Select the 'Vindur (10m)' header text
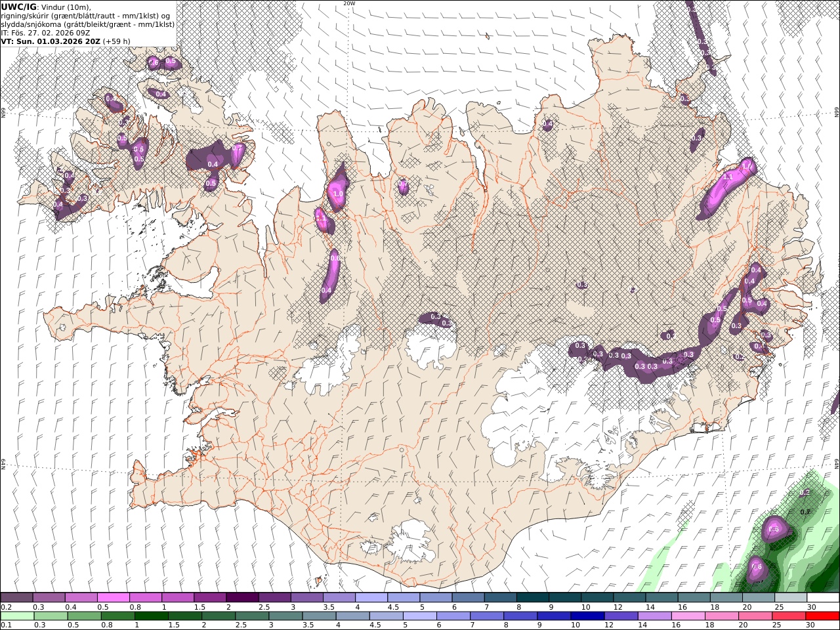Screen dimensions: 840x630 click(x=64, y=7)
